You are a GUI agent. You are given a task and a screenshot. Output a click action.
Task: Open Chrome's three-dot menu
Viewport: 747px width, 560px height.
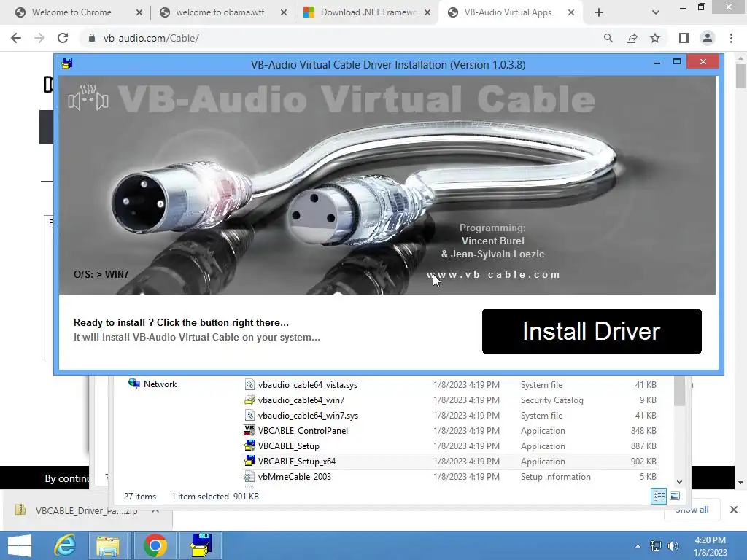click(x=731, y=38)
